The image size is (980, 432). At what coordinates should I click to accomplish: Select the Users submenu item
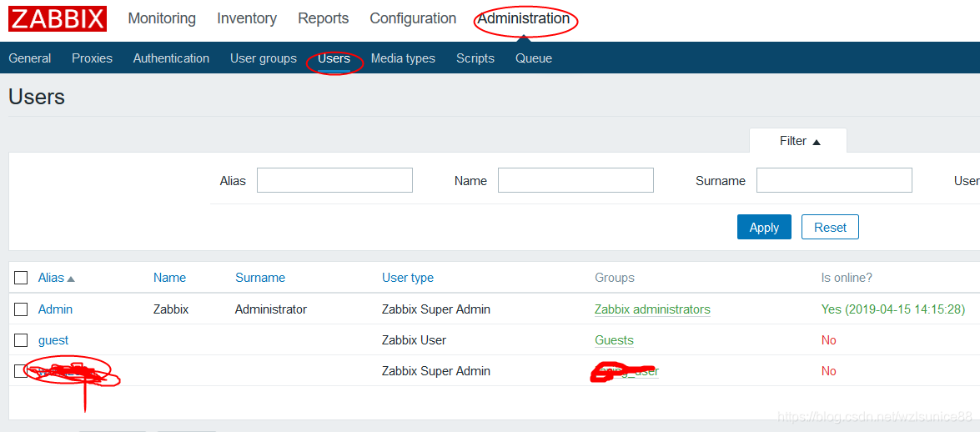tap(334, 58)
